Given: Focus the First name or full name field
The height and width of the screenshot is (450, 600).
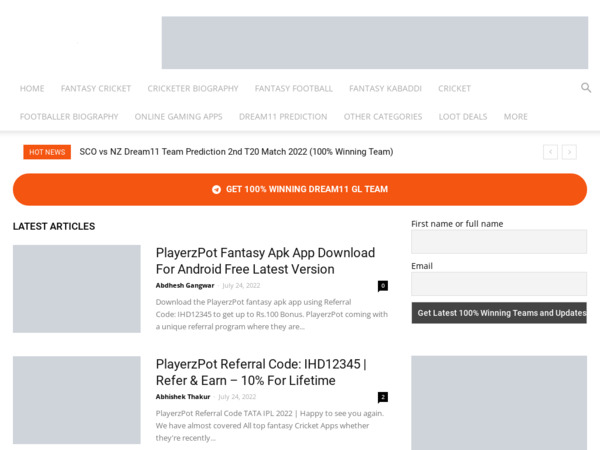Looking at the screenshot, I should (499, 241).
